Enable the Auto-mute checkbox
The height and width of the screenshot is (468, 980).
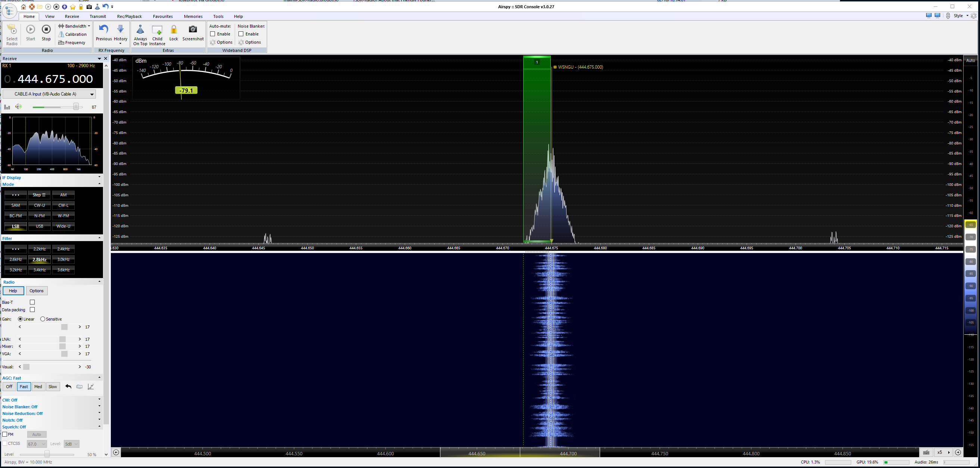(213, 34)
